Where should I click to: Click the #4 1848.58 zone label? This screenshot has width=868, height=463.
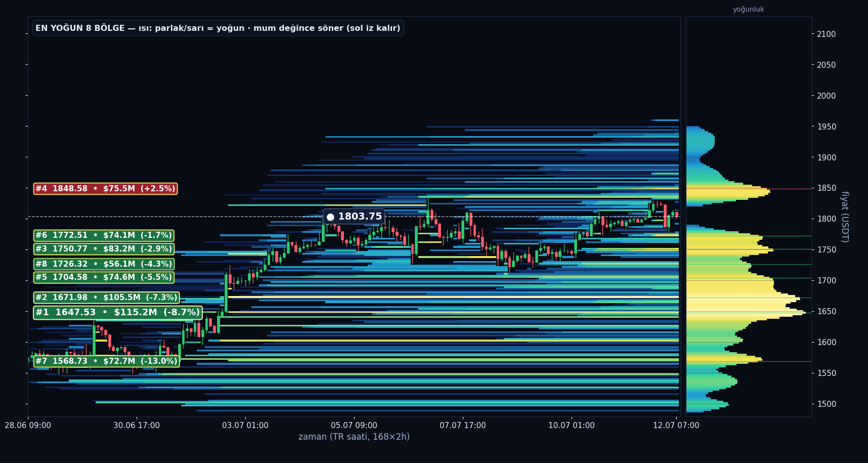point(105,189)
